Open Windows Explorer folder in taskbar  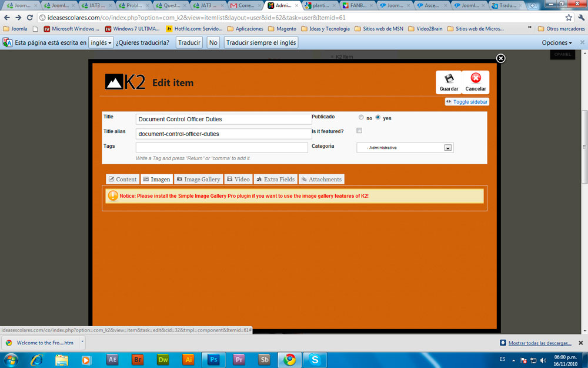(x=62, y=360)
